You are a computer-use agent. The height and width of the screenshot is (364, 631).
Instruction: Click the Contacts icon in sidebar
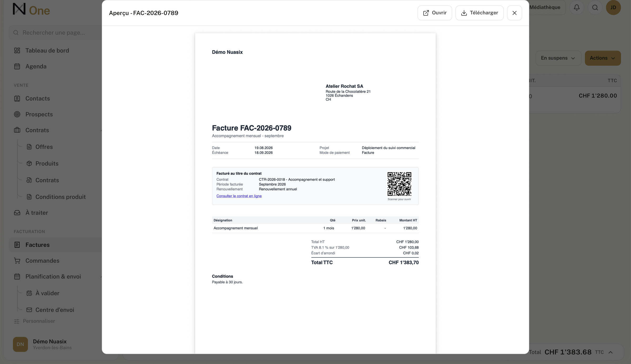click(17, 98)
